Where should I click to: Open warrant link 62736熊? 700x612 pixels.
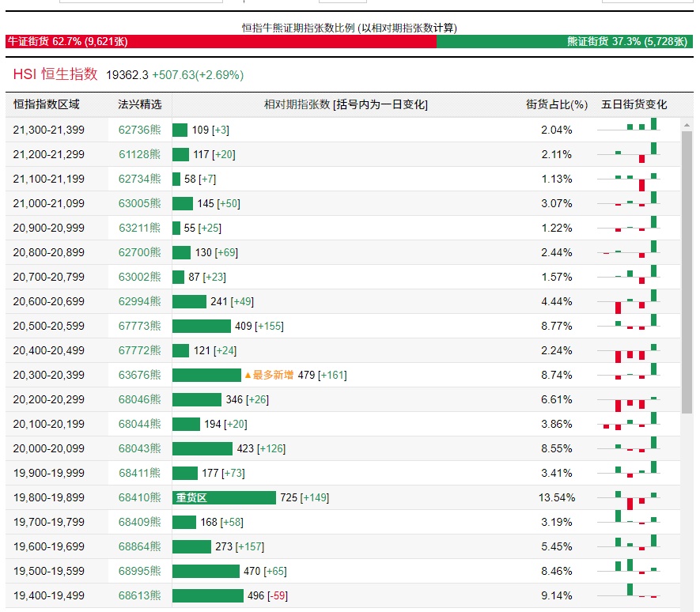pos(139,130)
